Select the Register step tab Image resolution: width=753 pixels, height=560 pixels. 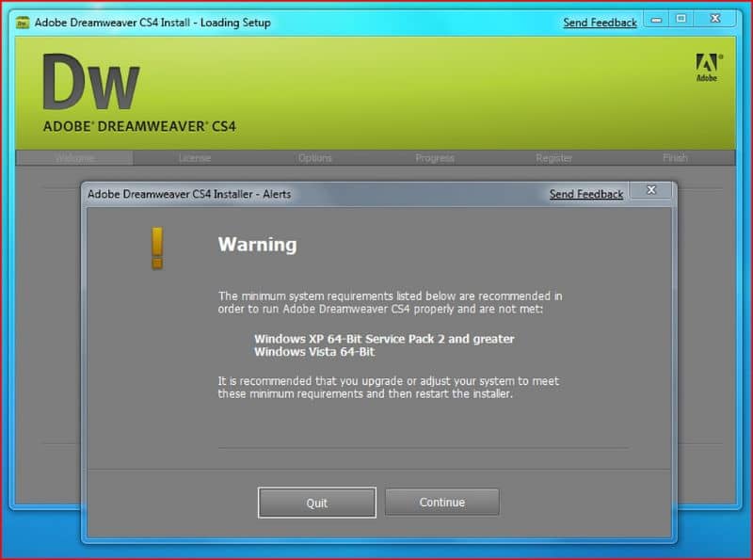pos(554,158)
